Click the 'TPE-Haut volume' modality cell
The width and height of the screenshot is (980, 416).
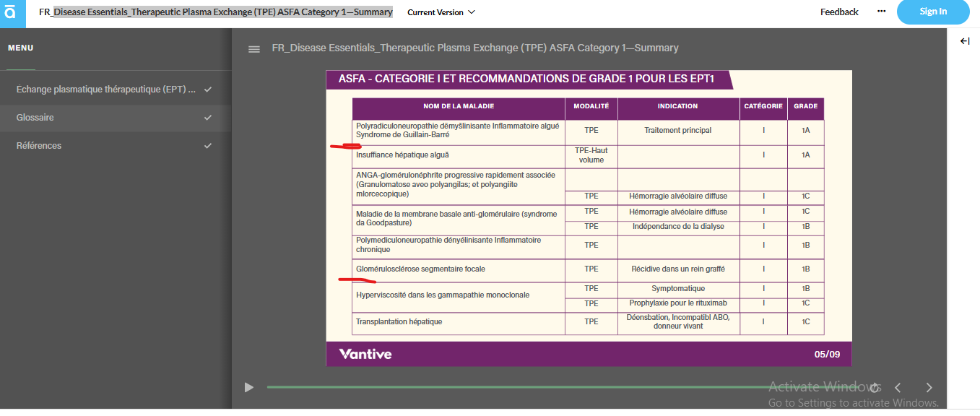[x=591, y=155]
